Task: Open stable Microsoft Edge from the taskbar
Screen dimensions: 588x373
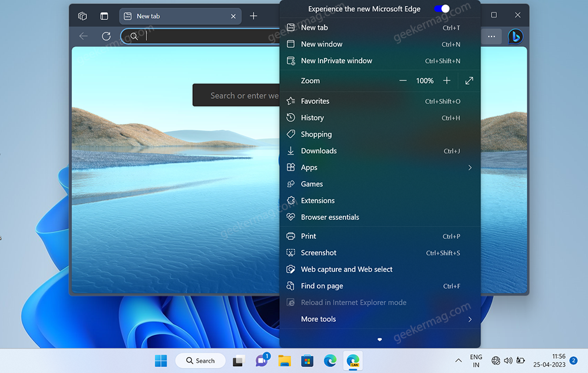Action: pyautogui.click(x=330, y=361)
